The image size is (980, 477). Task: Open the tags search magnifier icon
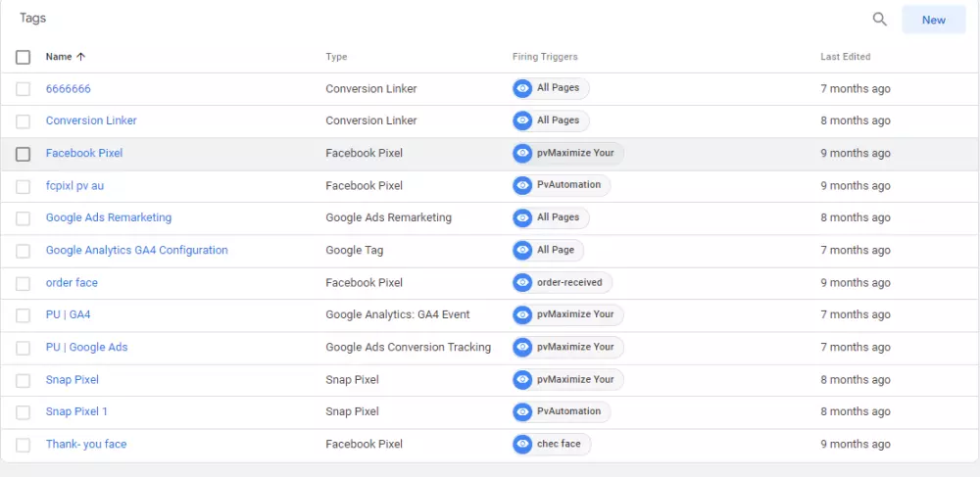coord(880,20)
